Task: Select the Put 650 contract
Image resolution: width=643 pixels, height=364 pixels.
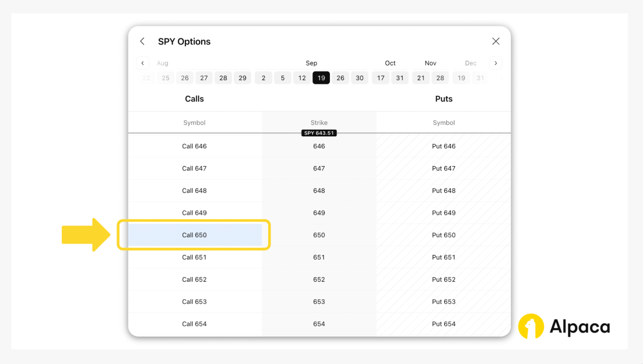Action: click(x=443, y=235)
